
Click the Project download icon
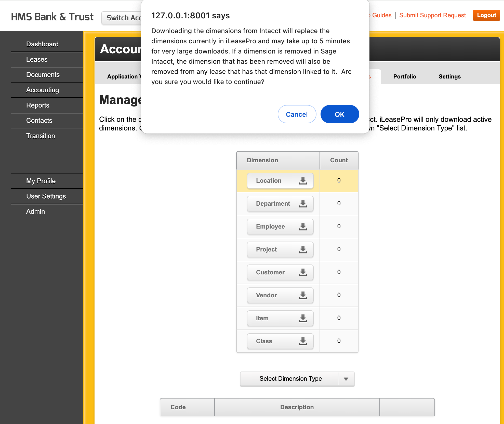point(303,249)
